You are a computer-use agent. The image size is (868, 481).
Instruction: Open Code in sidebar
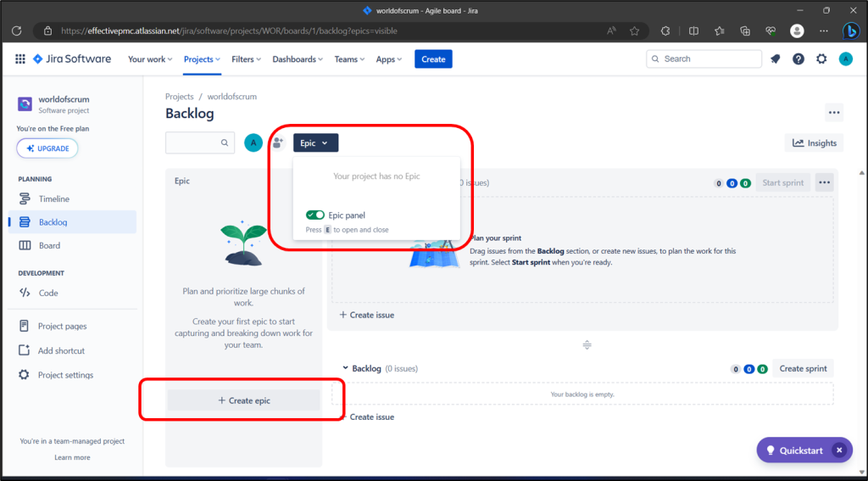(72, 294)
